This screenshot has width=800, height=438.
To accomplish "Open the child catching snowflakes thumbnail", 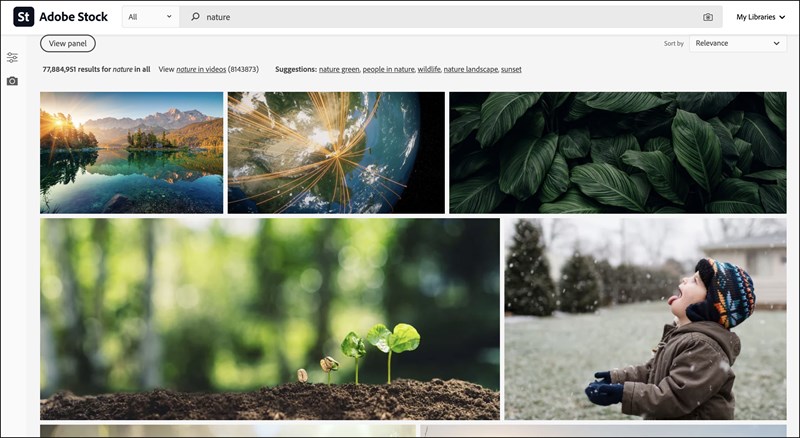I will coord(645,319).
